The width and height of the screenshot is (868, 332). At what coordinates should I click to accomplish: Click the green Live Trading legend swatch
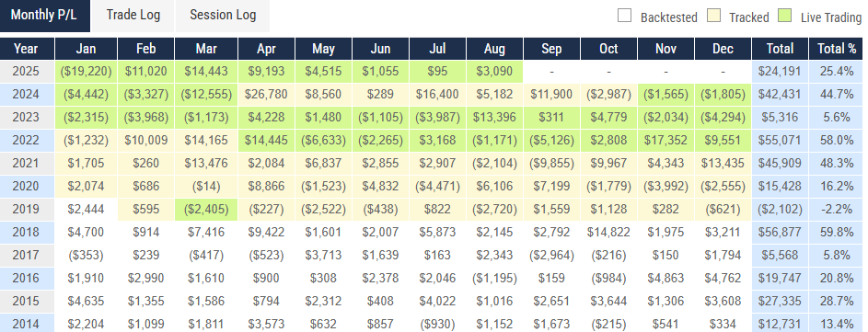tap(785, 16)
